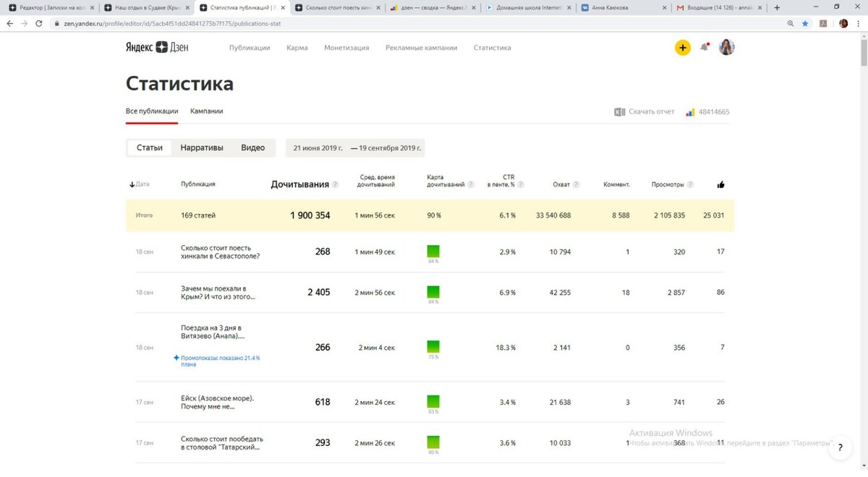This screenshot has height=477, width=868.
Task: Click the tooltip icon on the CTR column
Action: pyautogui.click(x=520, y=184)
